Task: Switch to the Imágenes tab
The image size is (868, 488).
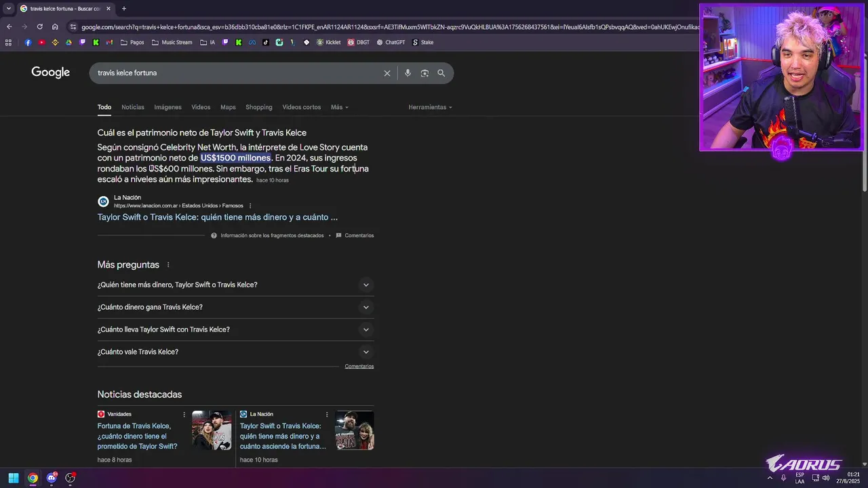Action: click(167, 107)
